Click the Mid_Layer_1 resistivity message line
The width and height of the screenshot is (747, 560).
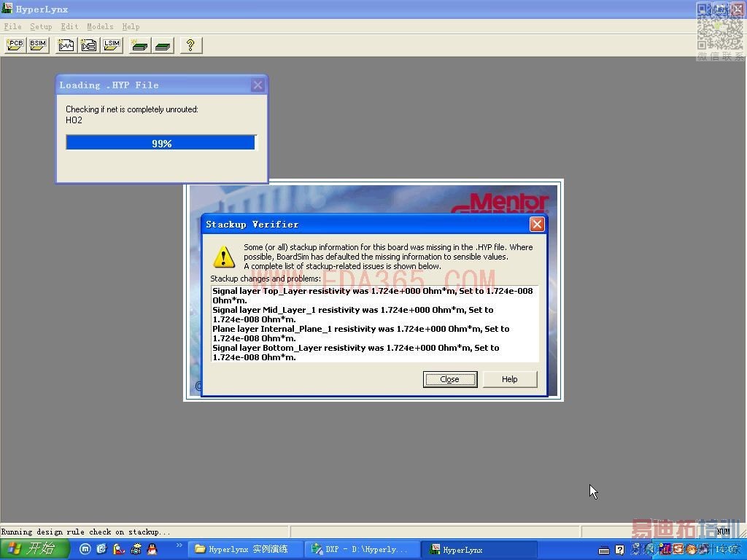click(x=353, y=314)
